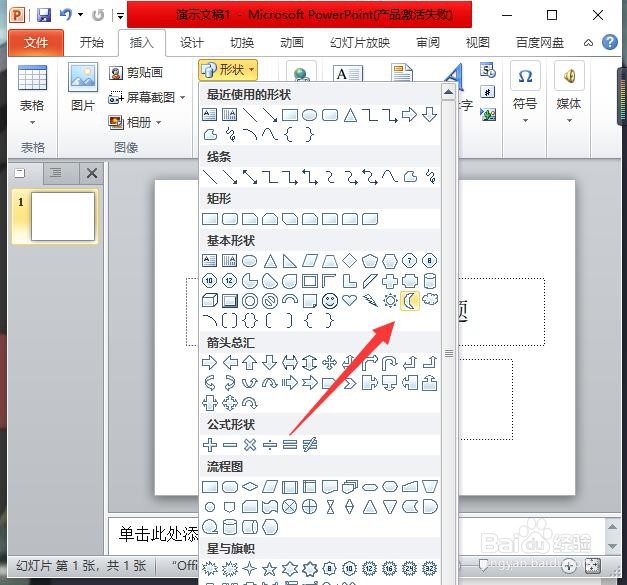Select the Diamond shape in basic shapes

click(x=349, y=261)
